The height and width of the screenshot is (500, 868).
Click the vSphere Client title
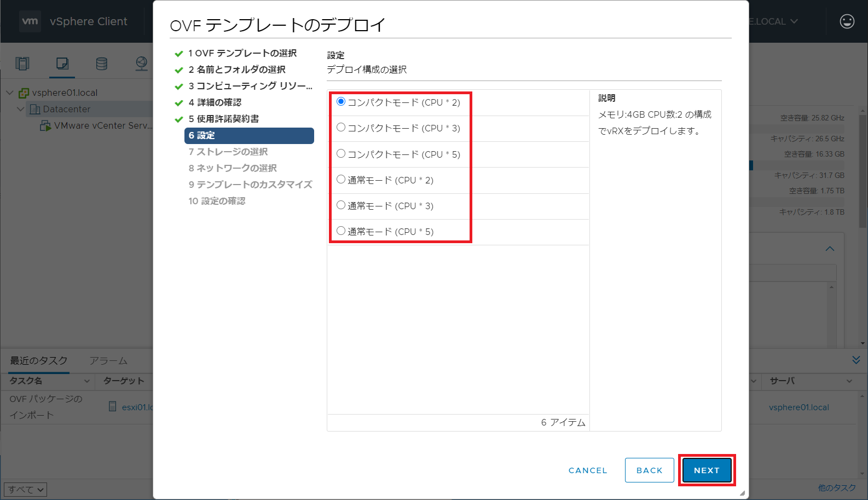click(89, 21)
